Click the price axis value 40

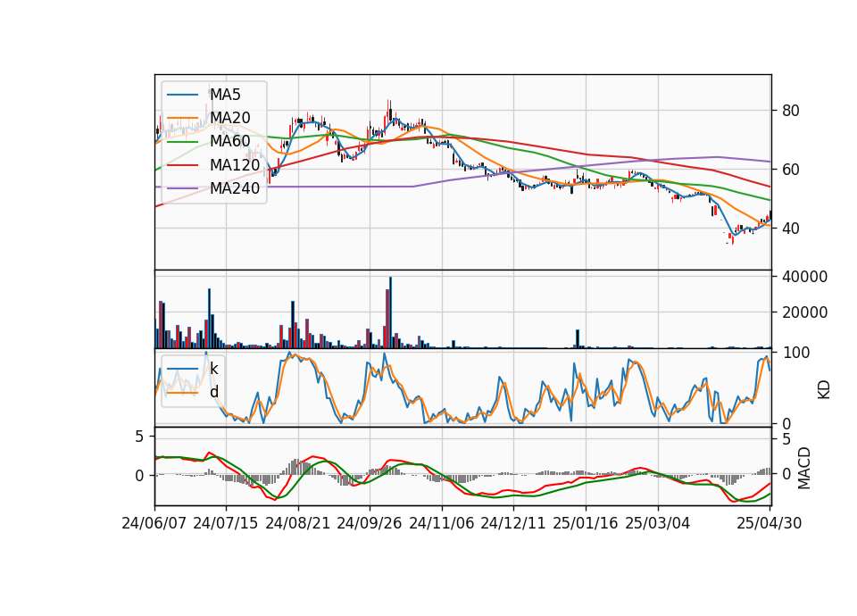click(x=791, y=229)
